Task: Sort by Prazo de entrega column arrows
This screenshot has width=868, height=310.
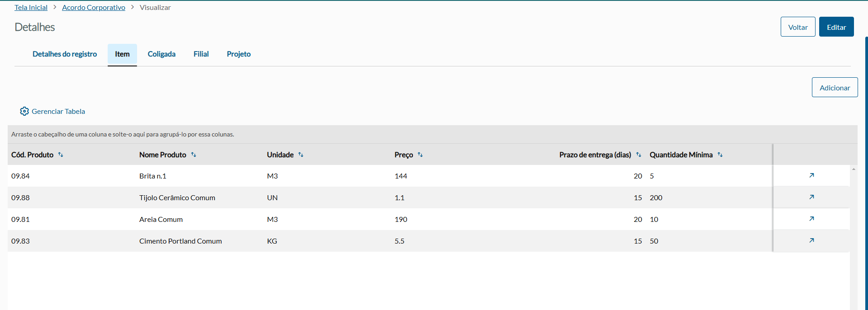Action: tap(639, 155)
